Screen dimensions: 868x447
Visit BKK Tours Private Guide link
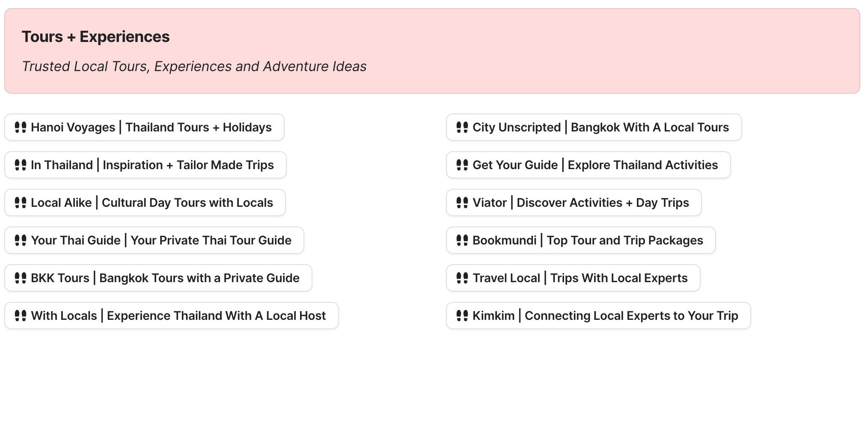click(x=165, y=278)
